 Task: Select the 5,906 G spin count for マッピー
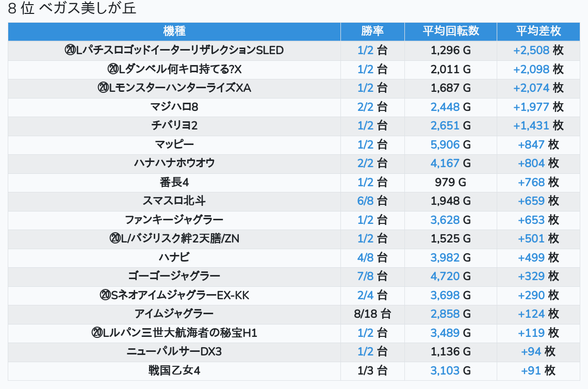[445, 144]
